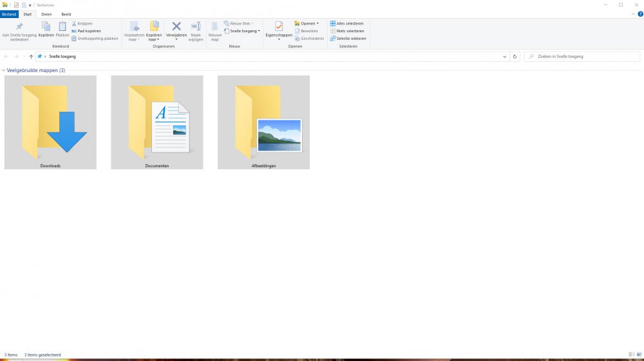Select Pad kopiëren in the ribbon
The image size is (644, 361).
86,31
